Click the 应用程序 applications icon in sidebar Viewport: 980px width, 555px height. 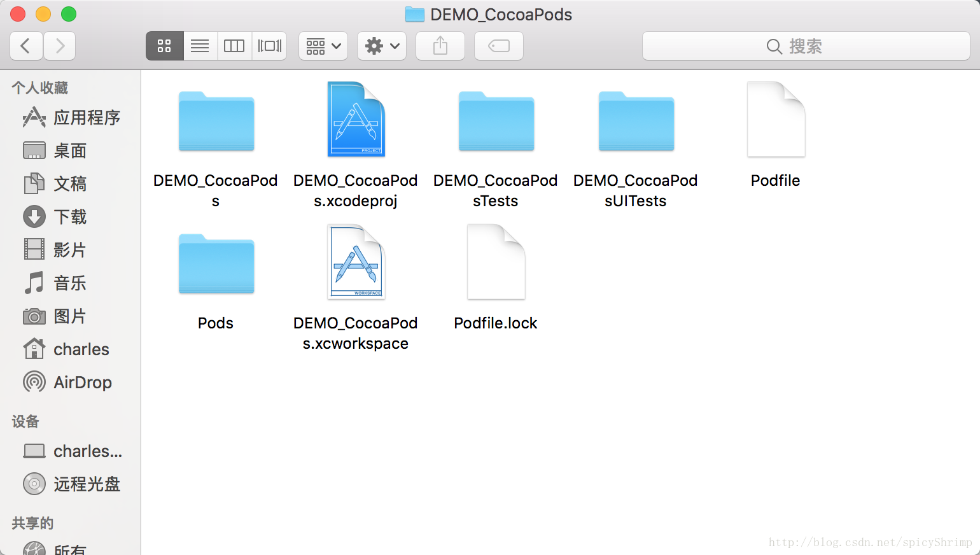click(x=34, y=118)
